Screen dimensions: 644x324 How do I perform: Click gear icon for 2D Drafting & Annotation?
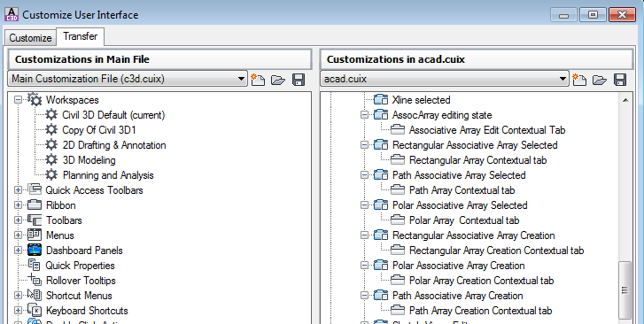[51, 145]
